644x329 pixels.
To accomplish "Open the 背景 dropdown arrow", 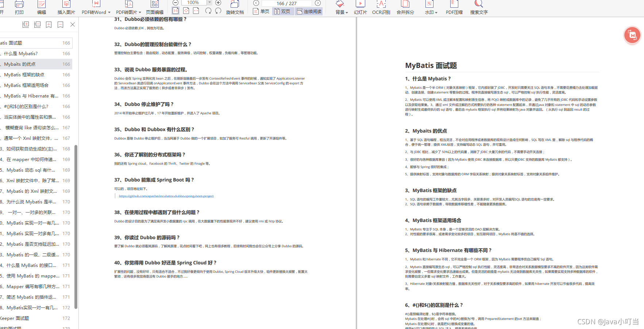I will tap(347, 12).
